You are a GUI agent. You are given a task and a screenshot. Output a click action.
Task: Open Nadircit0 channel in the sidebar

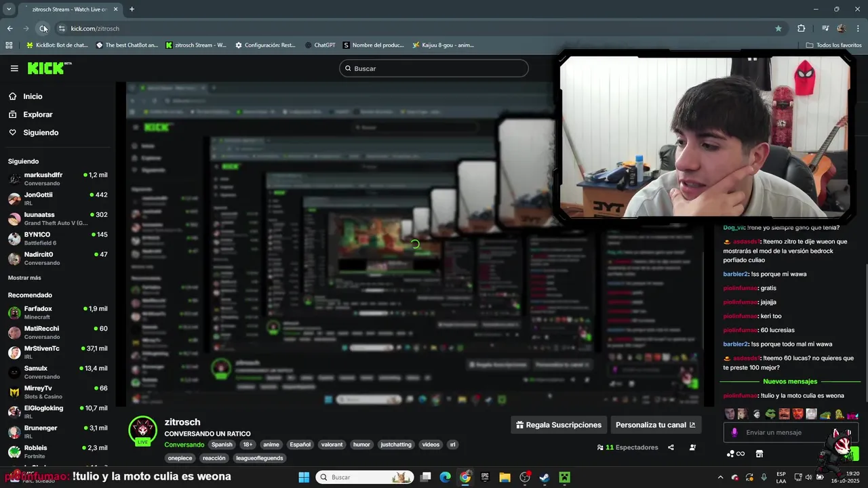[58, 258]
